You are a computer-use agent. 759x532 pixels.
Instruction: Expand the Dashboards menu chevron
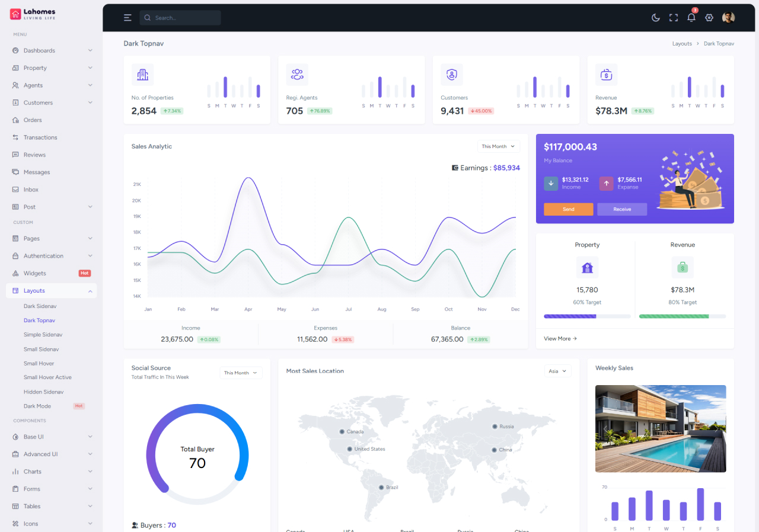click(x=90, y=50)
